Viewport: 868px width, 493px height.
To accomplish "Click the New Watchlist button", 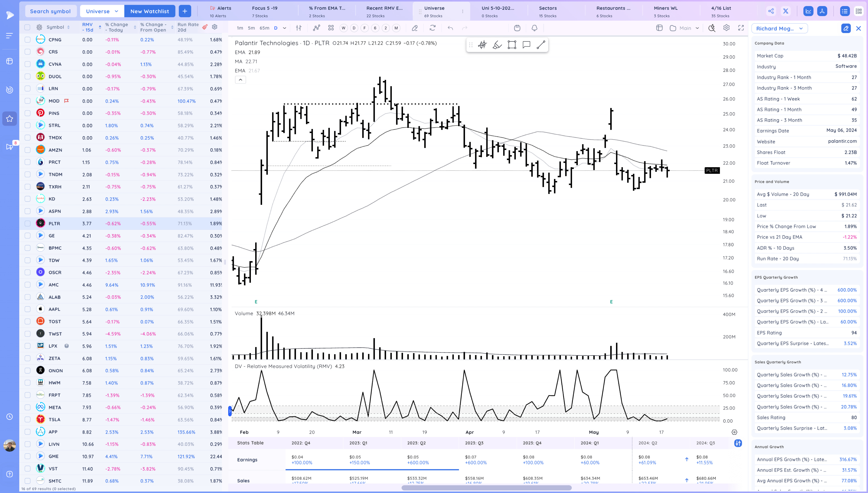I will (x=150, y=11).
